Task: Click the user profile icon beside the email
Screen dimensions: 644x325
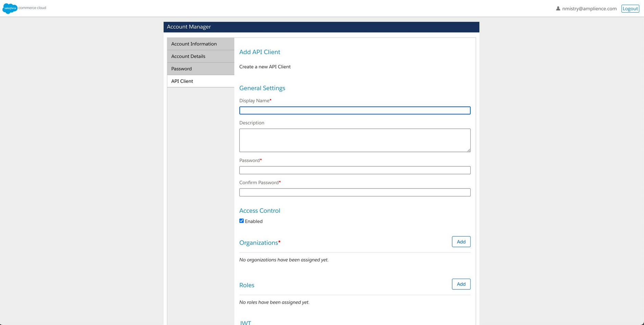Action: click(558, 9)
